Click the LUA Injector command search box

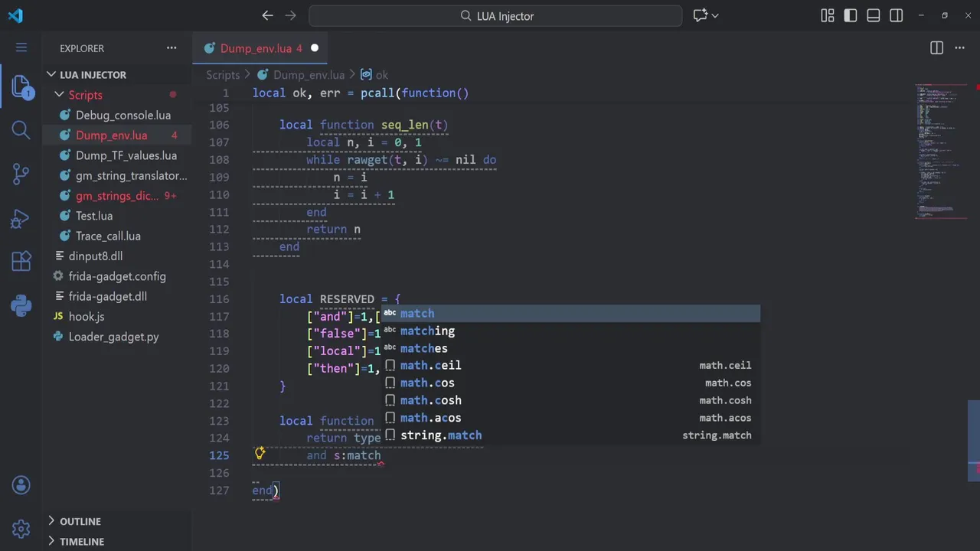495,15
